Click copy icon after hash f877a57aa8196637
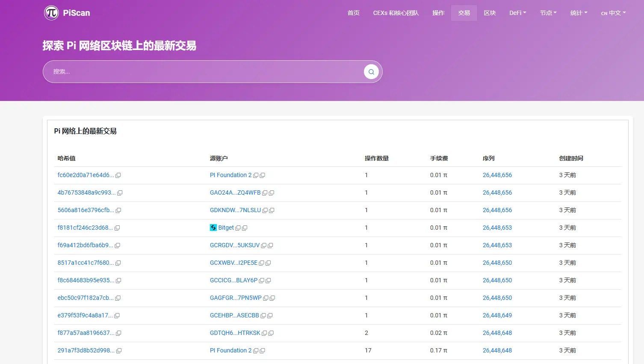The image size is (644, 364). click(118, 333)
